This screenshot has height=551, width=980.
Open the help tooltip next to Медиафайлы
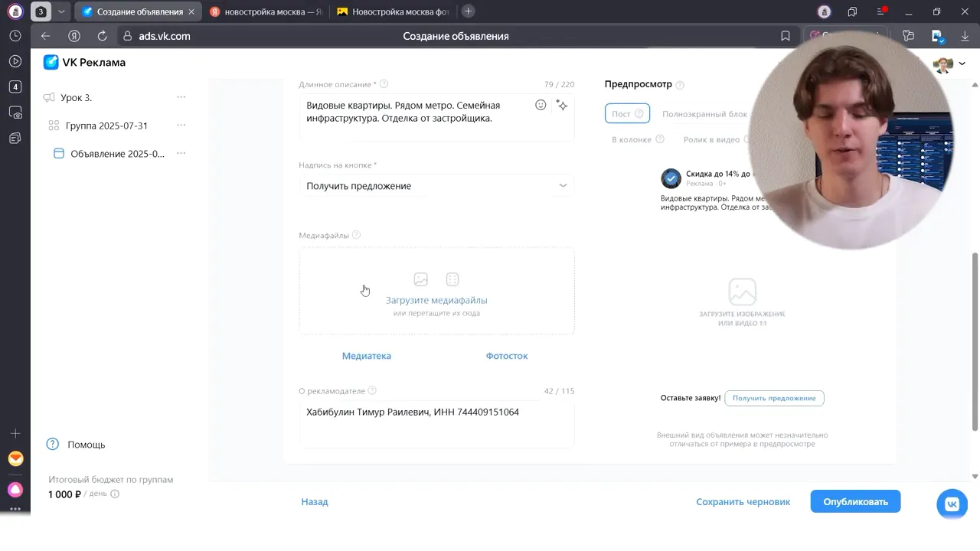pyautogui.click(x=355, y=235)
